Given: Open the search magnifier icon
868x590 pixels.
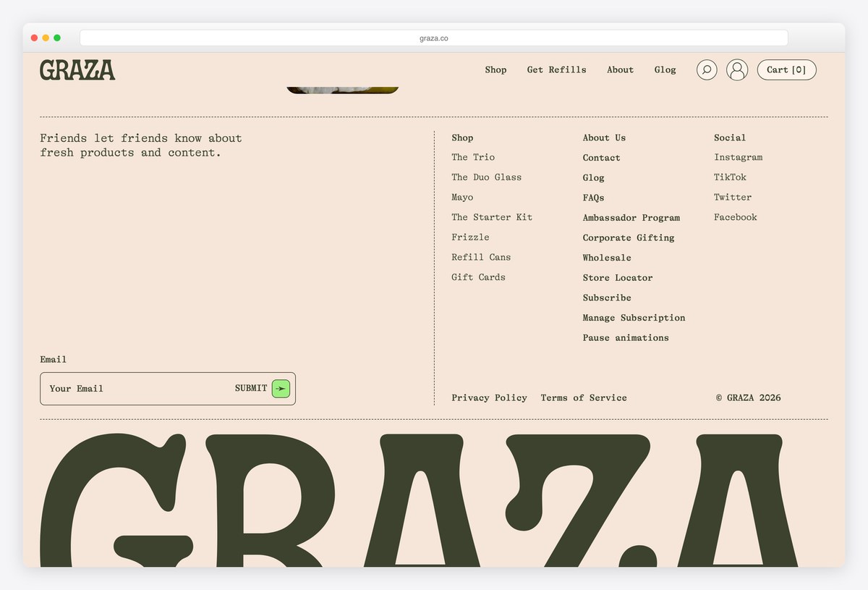Looking at the screenshot, I should (707, 69).
